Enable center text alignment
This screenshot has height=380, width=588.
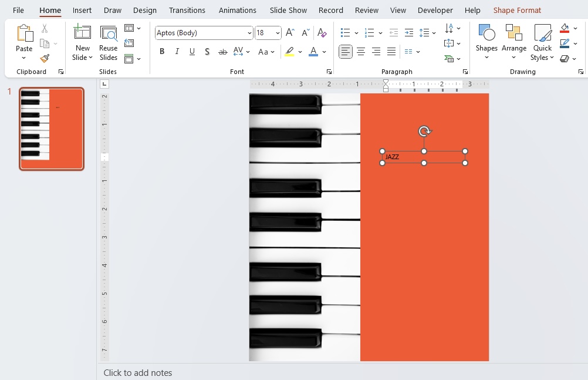pyautogui.click(x=361, y=52)
